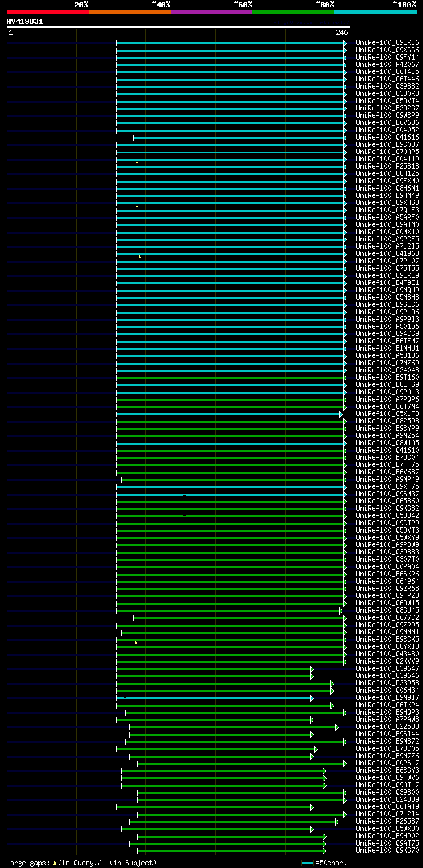Open hit UniRef100_P42067
The height and width of the screenshot is (868, 423).
click(387, 64)
